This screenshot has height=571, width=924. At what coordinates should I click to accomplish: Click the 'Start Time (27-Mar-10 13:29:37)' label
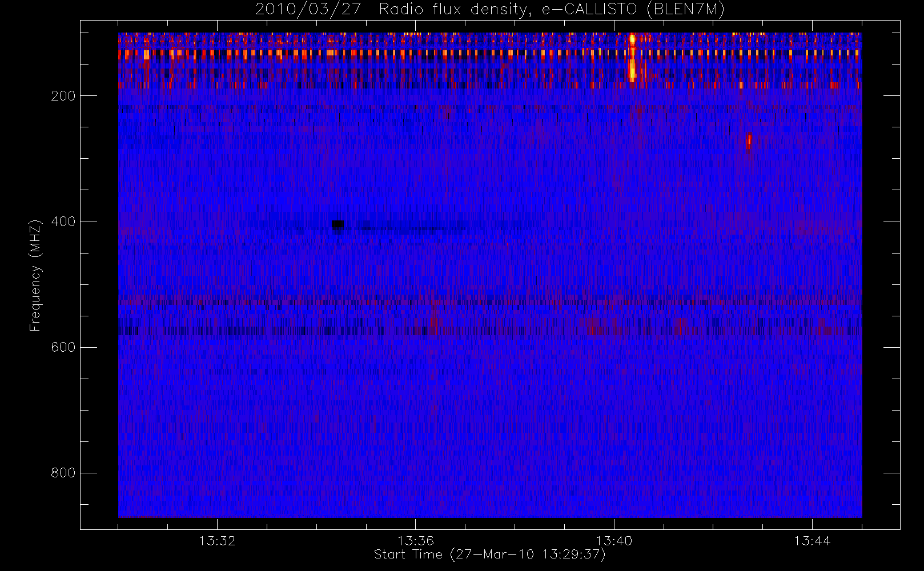pos(489,554)
